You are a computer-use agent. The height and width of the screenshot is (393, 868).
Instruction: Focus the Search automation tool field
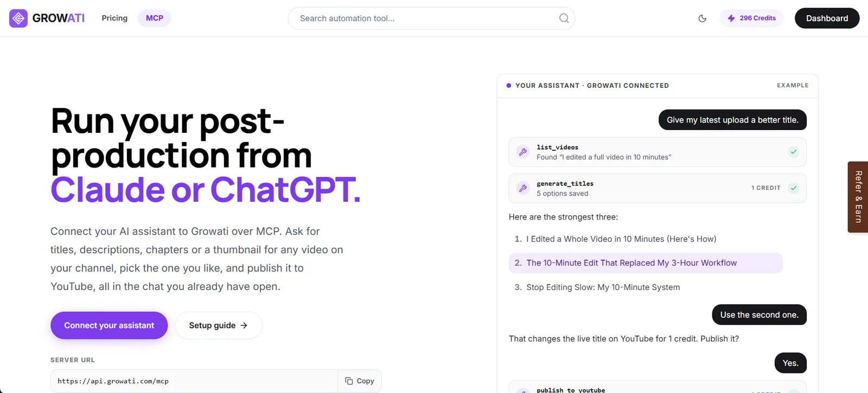pyautogui.click(x=431, y=18)
